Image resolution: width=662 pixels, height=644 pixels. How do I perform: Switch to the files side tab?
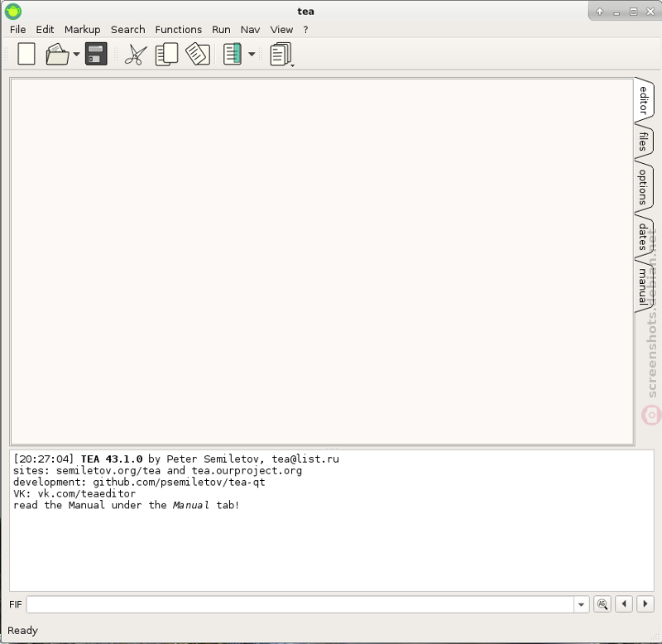644,142
